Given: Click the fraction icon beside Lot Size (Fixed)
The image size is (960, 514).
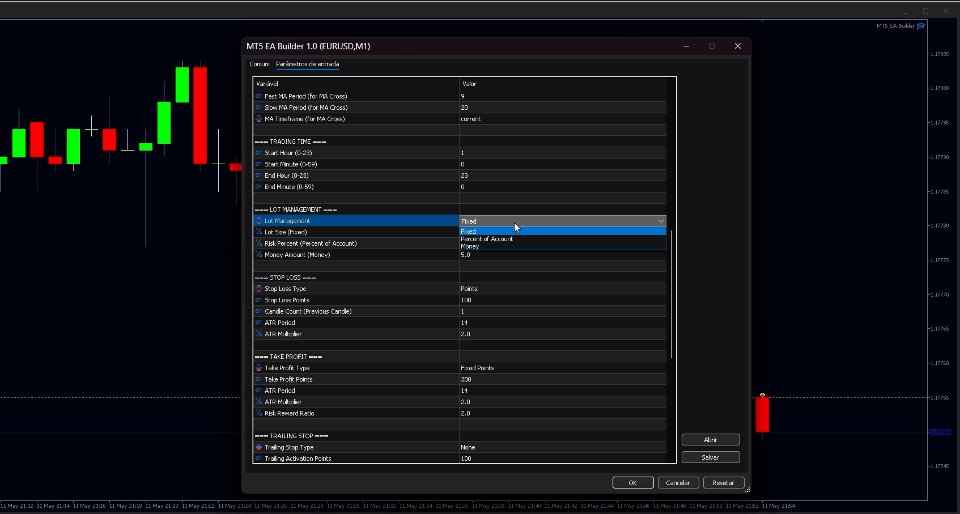Looking at the screenshot, I should tap(258, 233).
